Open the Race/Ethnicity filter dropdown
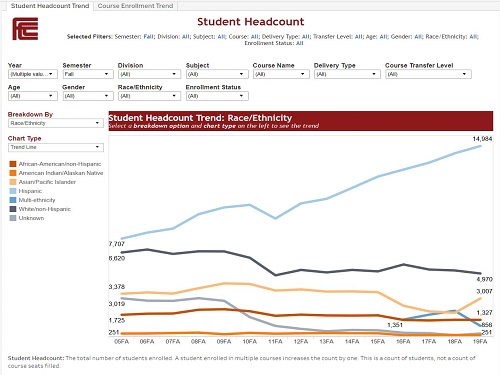This screenshot has height=375, width=500. pyautogui.click(x=149, y=96)
